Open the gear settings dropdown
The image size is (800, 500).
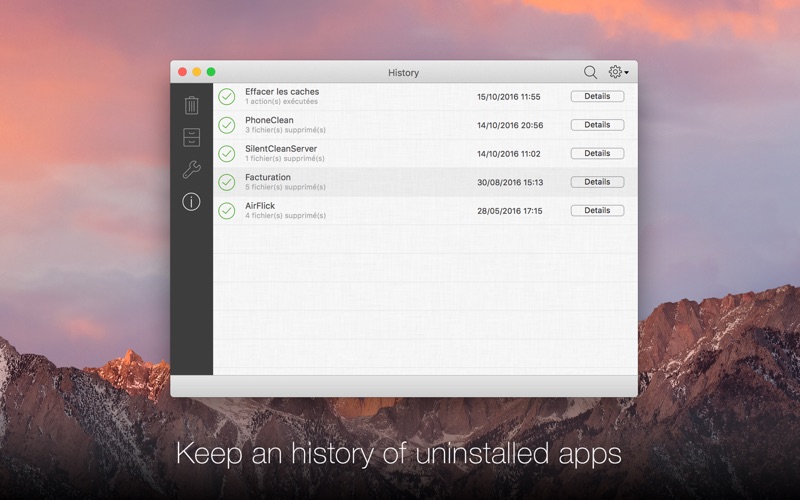(x=618, y=72)
